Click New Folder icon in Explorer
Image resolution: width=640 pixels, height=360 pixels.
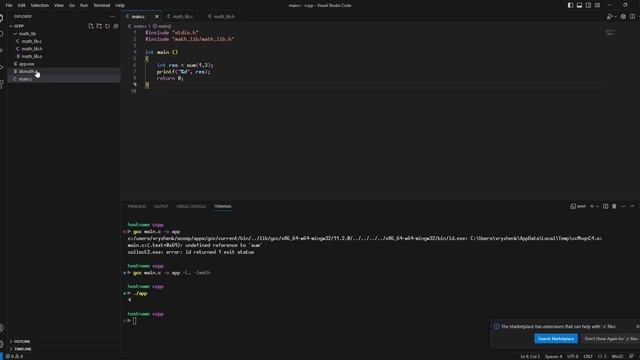pos(99,26)
